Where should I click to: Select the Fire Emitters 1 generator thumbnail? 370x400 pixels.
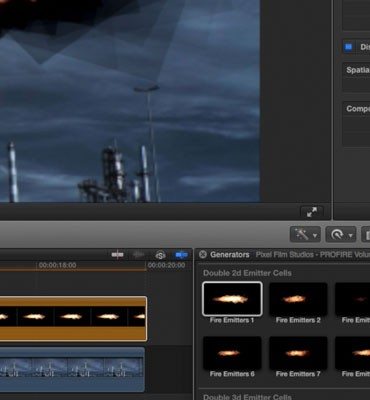pyautogui.click(x=232, y=299)
